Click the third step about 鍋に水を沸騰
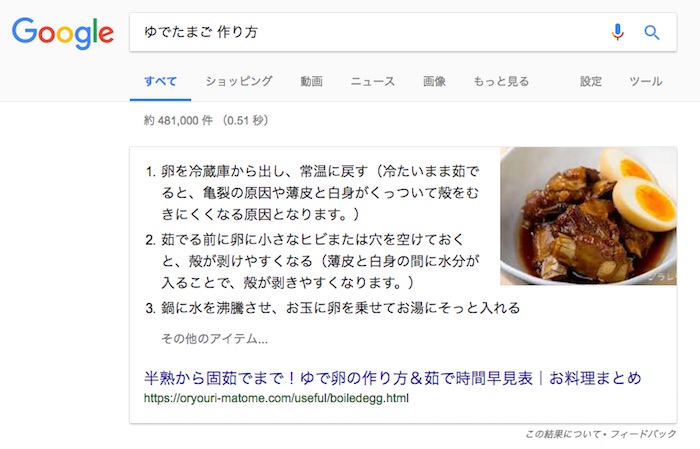 [x=333, y=308]
